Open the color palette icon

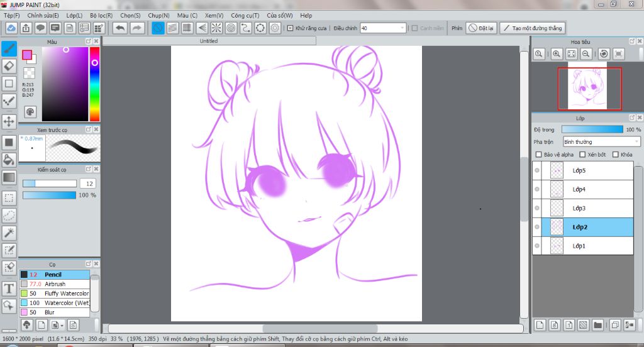tap(30, 112)
